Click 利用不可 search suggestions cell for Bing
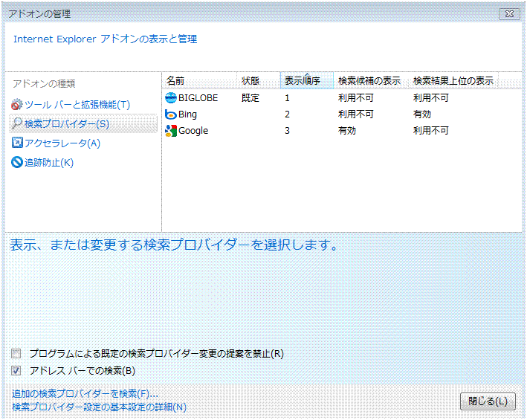527x420 pixels. [356, 114]
